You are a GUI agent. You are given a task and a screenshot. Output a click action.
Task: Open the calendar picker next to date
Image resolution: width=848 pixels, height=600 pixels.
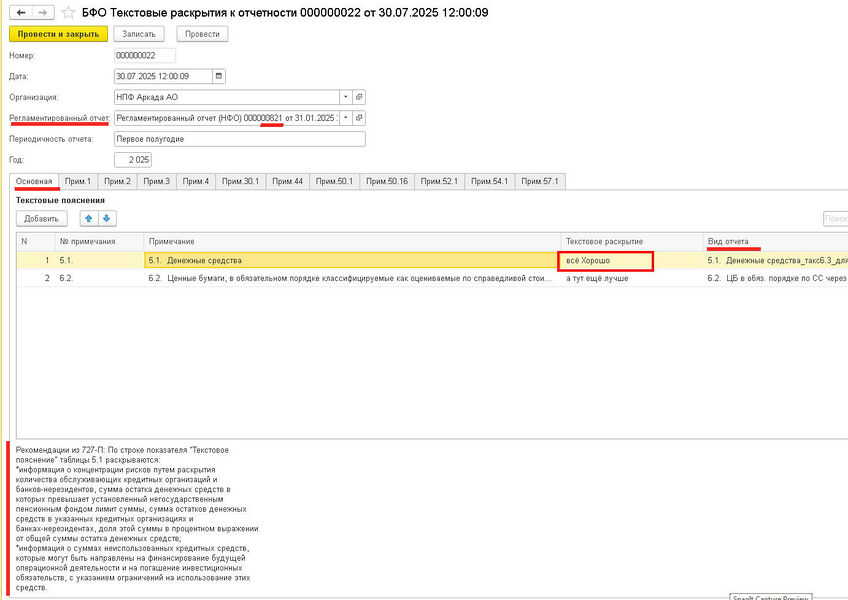(x=220, y=76)
